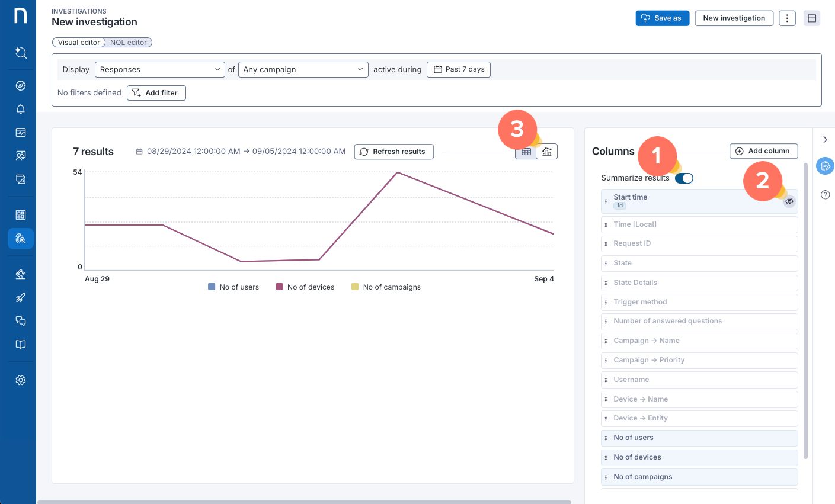Click the Refresh results button

click(393, 152)
